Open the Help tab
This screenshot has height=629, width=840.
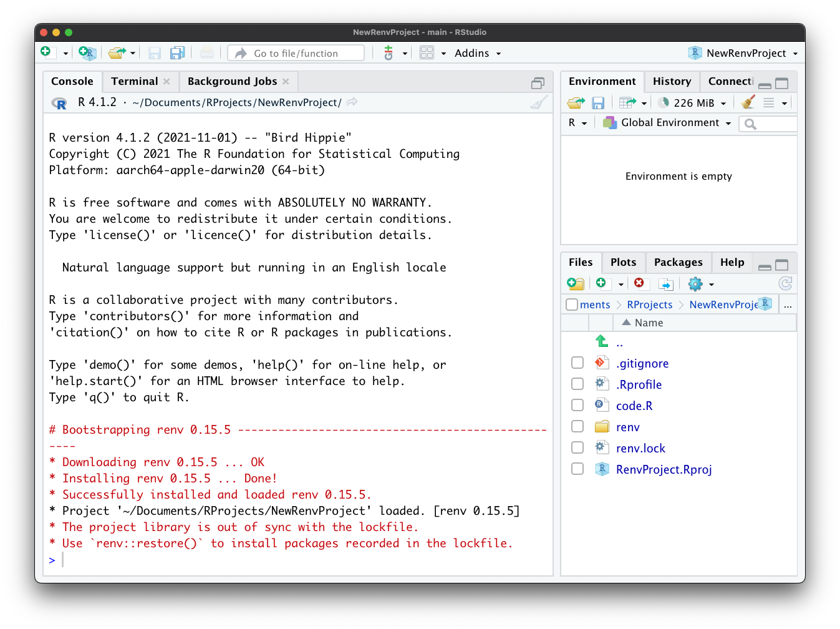(x=732, y=262)
